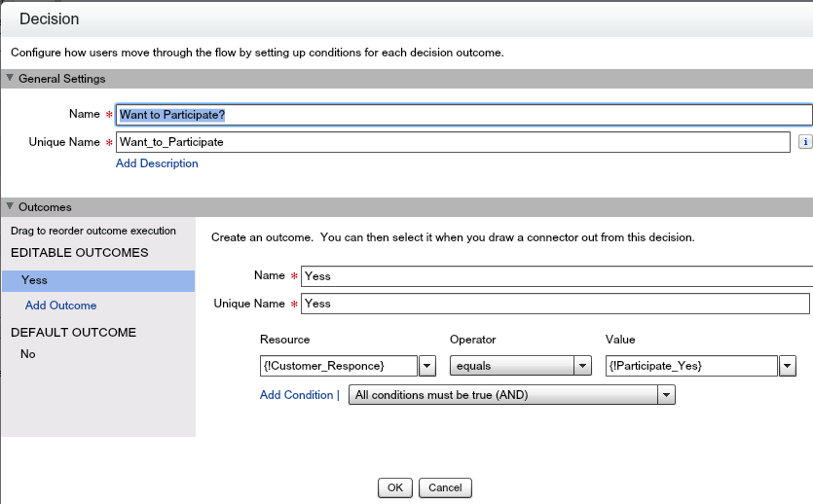Click the Participate_Yes value field
813x504 pixels.
pos(690,366)
